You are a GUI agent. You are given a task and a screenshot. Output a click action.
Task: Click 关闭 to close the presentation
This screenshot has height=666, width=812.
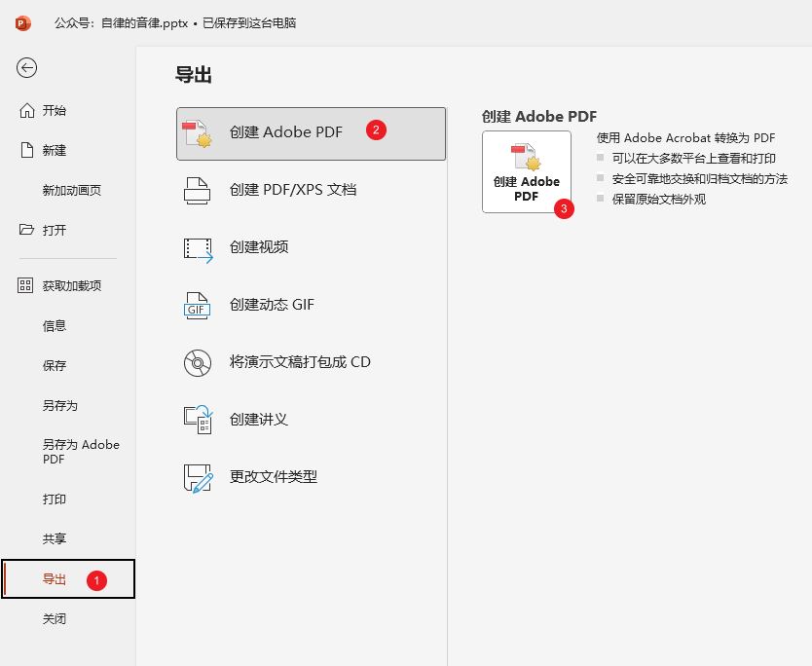point(55,619)
